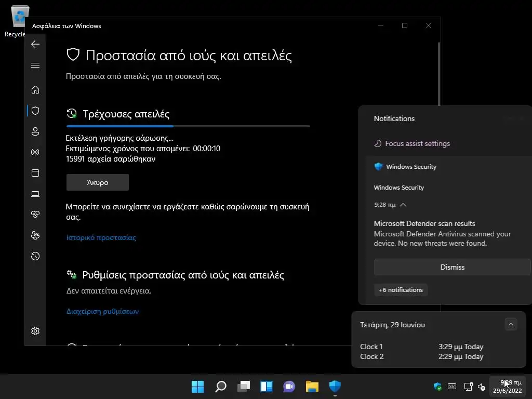532x399 pixels.
Task: Open Διαχείριση ρυθμίσεων link
Action: 102,312
